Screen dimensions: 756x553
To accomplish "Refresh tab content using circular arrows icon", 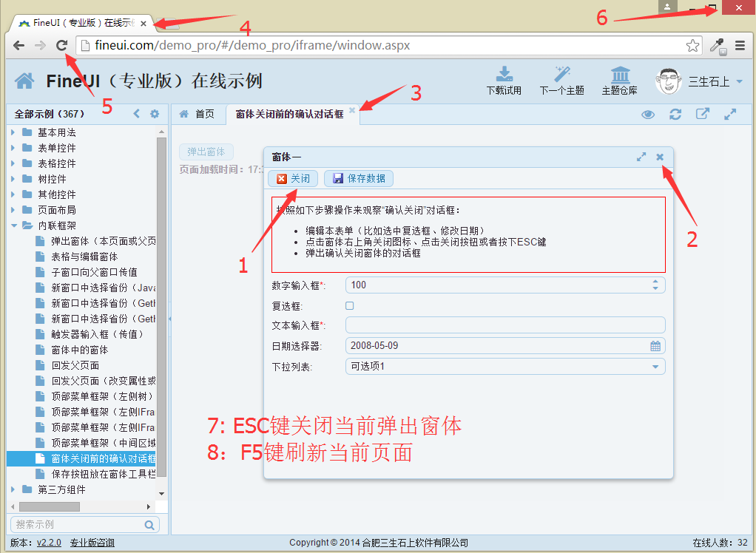I will [675, 114].
